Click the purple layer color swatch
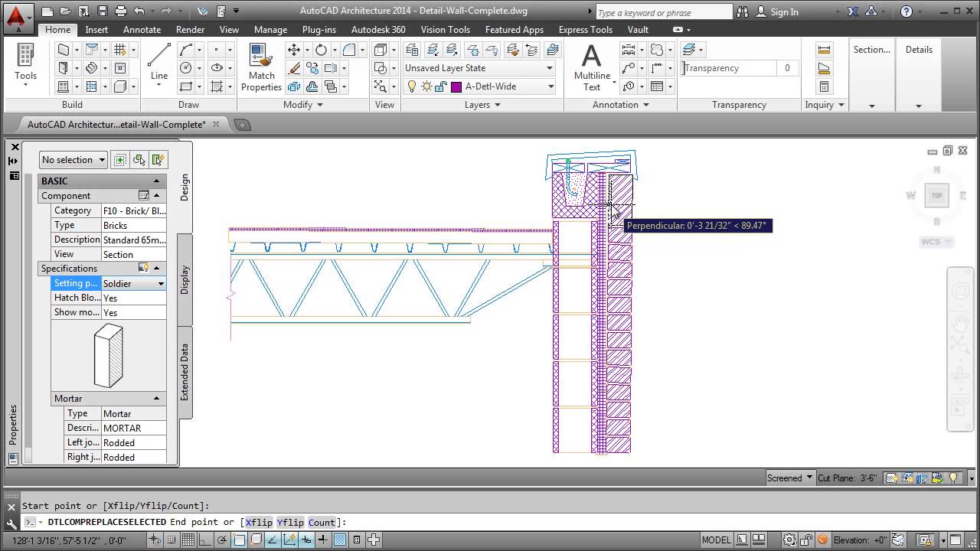 tap(456, 86)
